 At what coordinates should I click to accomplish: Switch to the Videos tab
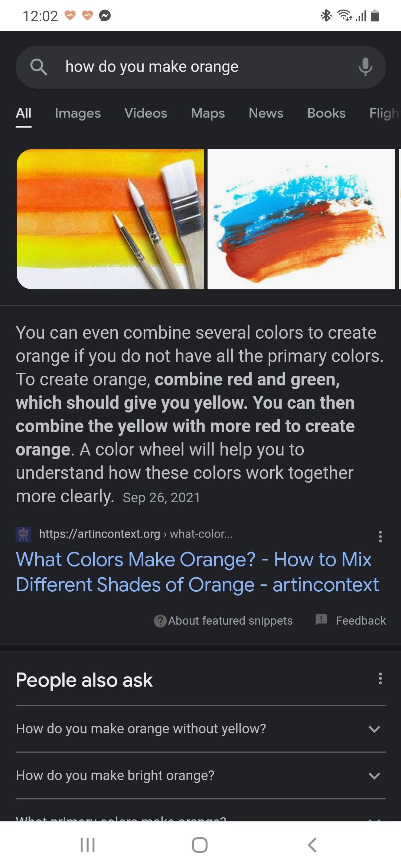(x=146, y=113)
